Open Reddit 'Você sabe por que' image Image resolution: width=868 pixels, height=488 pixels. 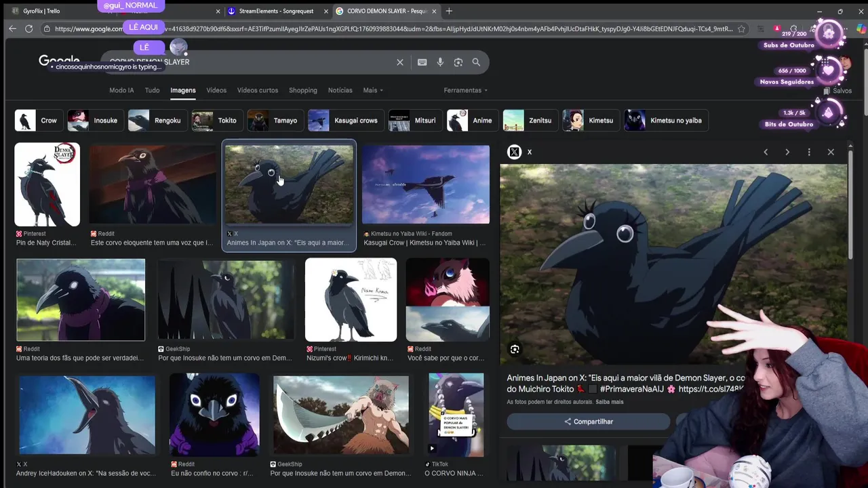448,300
